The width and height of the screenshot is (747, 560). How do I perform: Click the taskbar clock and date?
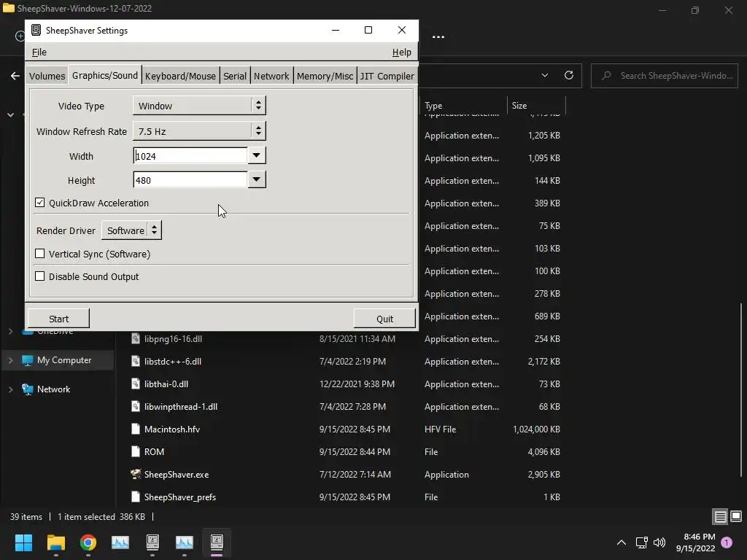(x=695, y=542)
